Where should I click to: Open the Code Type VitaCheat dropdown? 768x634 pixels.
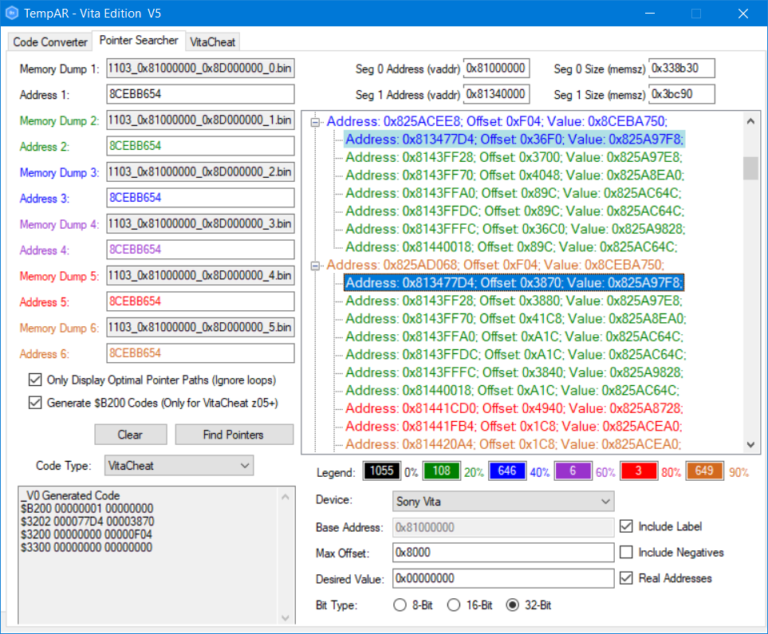179,465
